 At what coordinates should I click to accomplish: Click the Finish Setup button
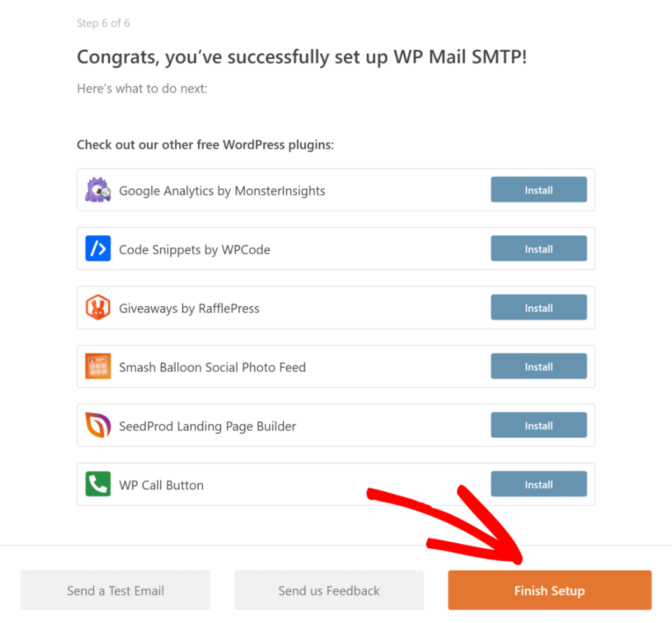[x=549, y=590]
